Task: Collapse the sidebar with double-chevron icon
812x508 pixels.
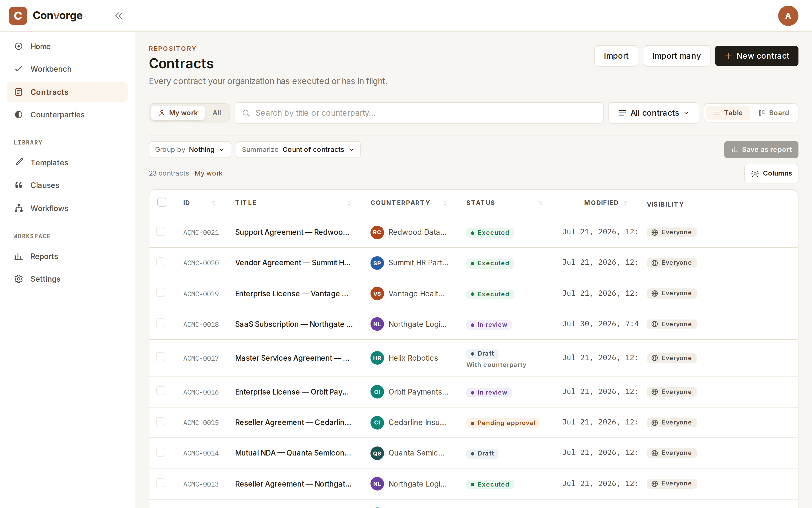Action: pos(119,16)
